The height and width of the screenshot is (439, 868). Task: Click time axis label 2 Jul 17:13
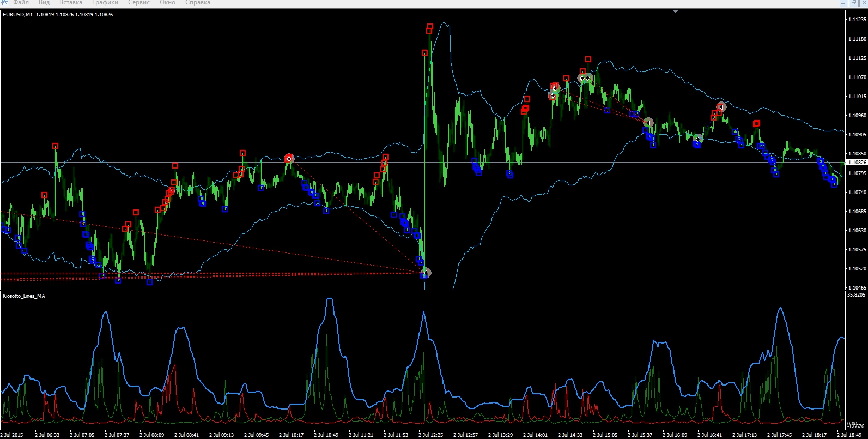[x=745, y=435]
